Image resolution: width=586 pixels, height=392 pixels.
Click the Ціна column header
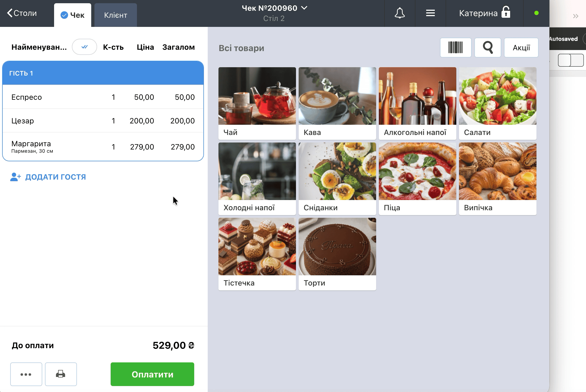(145, 47)
